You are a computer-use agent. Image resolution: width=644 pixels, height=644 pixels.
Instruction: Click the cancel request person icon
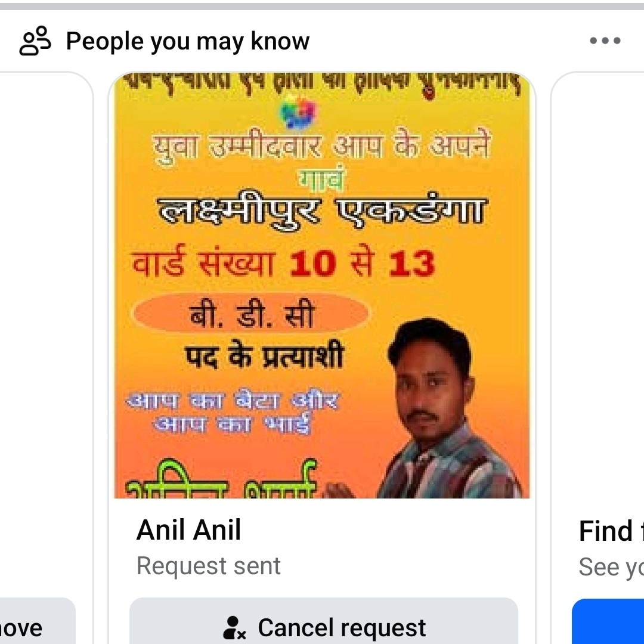pyautogui.click(x=234, y=627)
